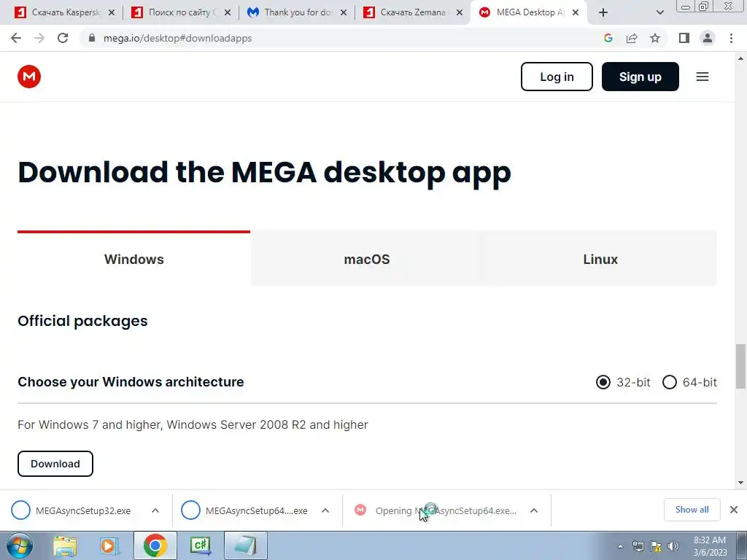Click the browser forward arrow

pyautogui.click(x=39, y=38)
